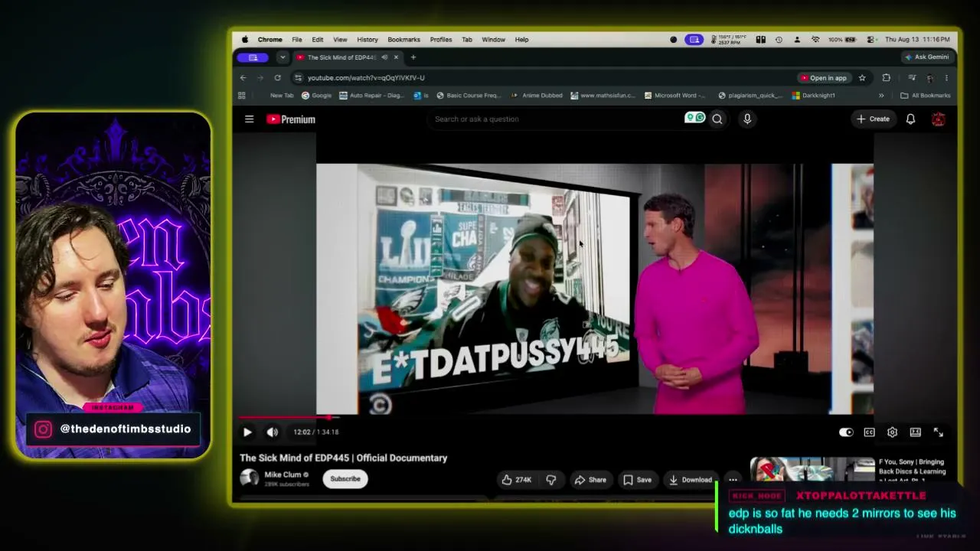Image resolution: width=980 pixels, height=551 pixels.
Task: Open Chrome extensions puzzle icon
Action: pyautogui.click(x=886, y=77)
